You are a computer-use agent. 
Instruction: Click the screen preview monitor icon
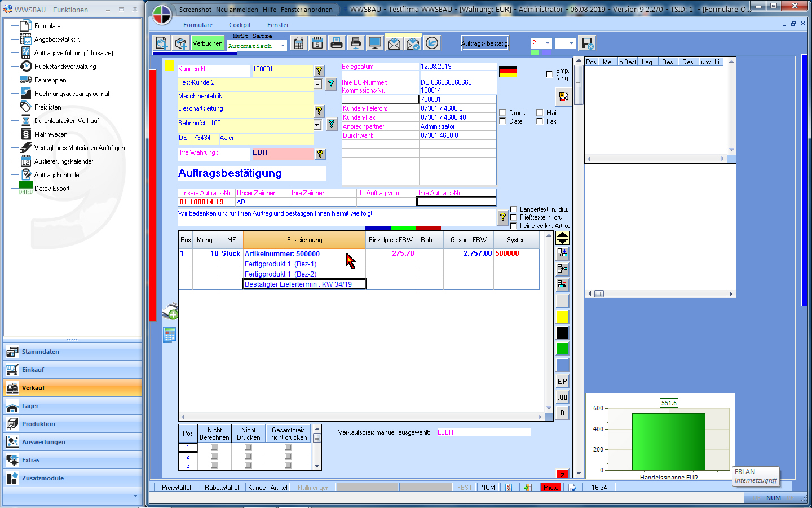pos(375,43)
